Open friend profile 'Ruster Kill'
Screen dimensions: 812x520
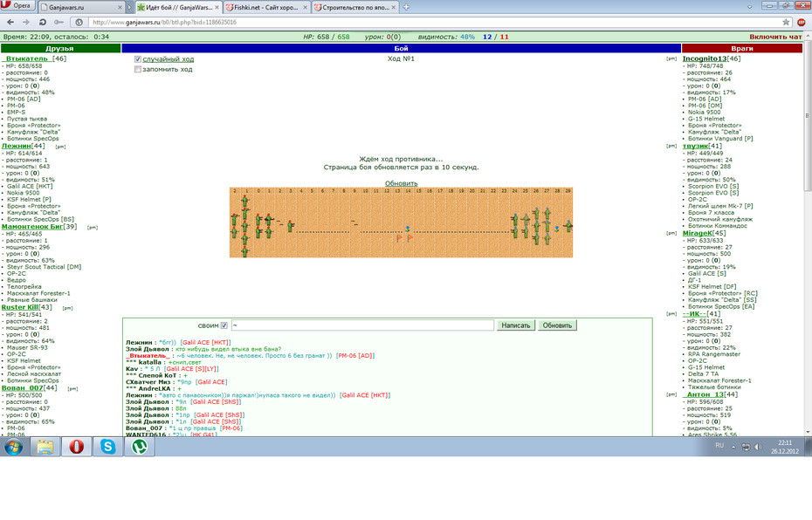click(20, 307)
